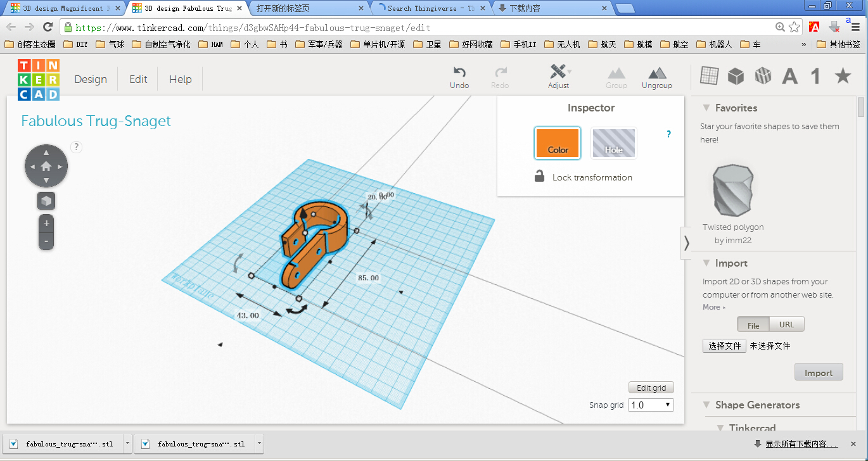Image resolution: width=868 pixels, height=461 pixels.
Task: Collapse the Favorites section
Action: click(706, 108)
